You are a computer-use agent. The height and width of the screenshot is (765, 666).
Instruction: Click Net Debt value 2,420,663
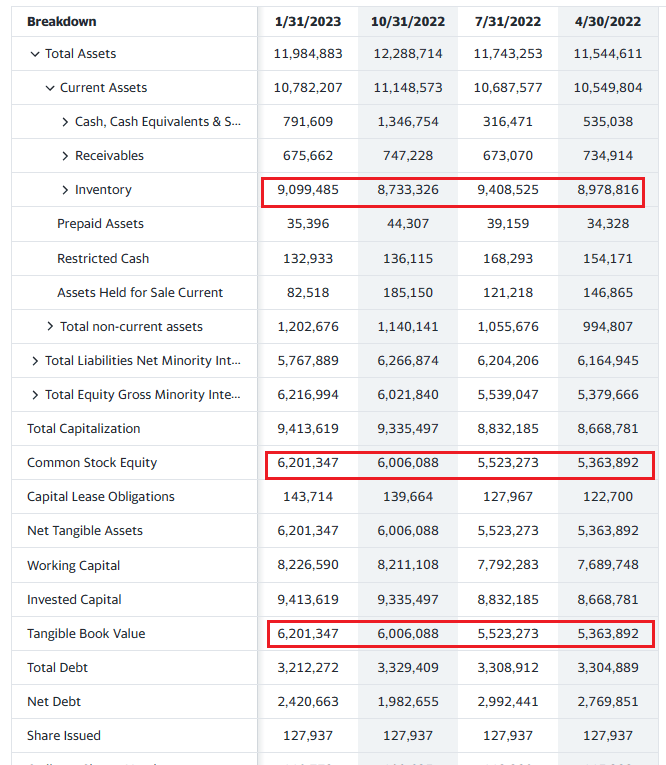click(307, 702)
